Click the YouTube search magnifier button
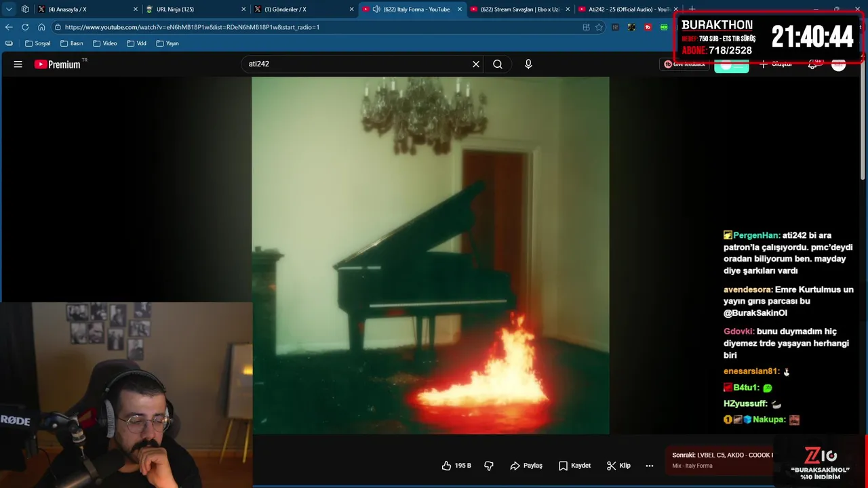The height and width of the screenshot is (488, 868). point(498,64)
